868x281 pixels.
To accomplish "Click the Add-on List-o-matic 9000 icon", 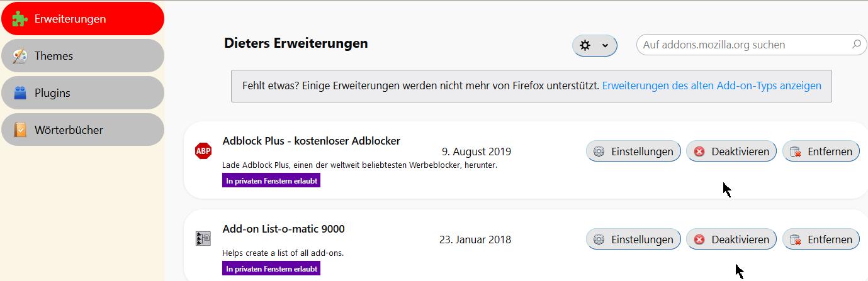I will (x=203, y=239).
